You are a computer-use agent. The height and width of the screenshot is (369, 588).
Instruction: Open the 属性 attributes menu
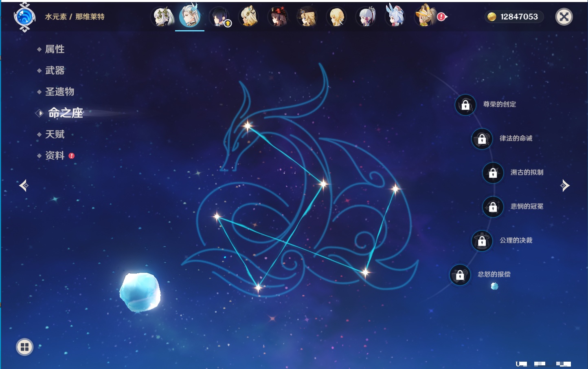coord(55,49)
